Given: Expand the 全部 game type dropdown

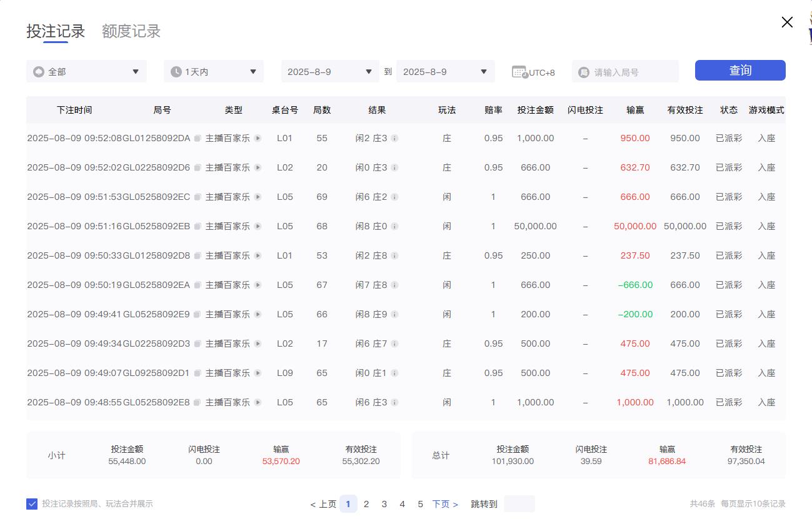Looking at the screenshot, I should coord(86,71).
